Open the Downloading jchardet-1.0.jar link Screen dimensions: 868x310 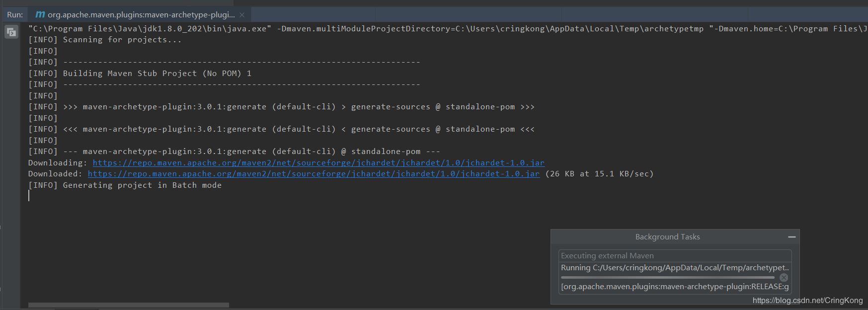click(318, 162)
